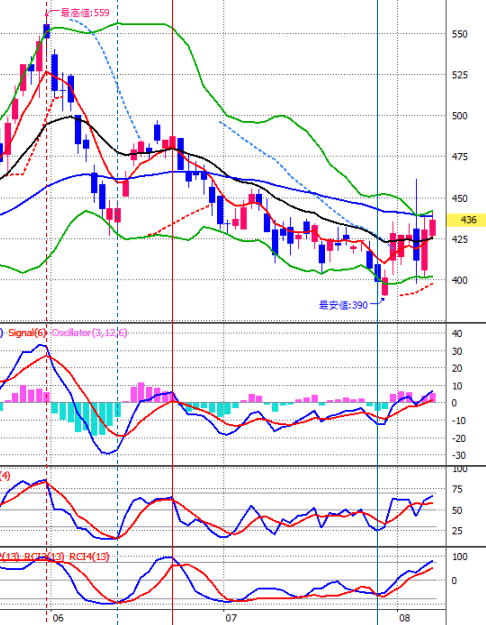This screenshot has height=625, width=486.
Task: Click the 75 level on stochastic axis
Action: [457, 489]
